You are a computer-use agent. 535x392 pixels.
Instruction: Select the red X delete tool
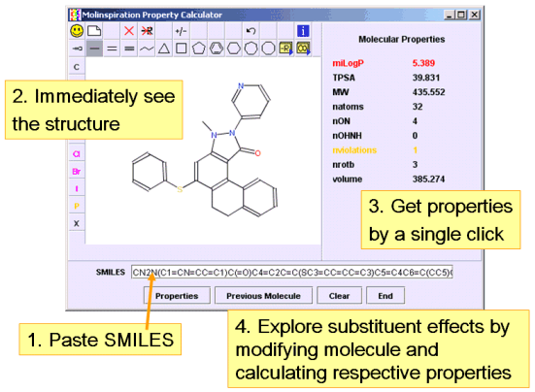point(129,31)
